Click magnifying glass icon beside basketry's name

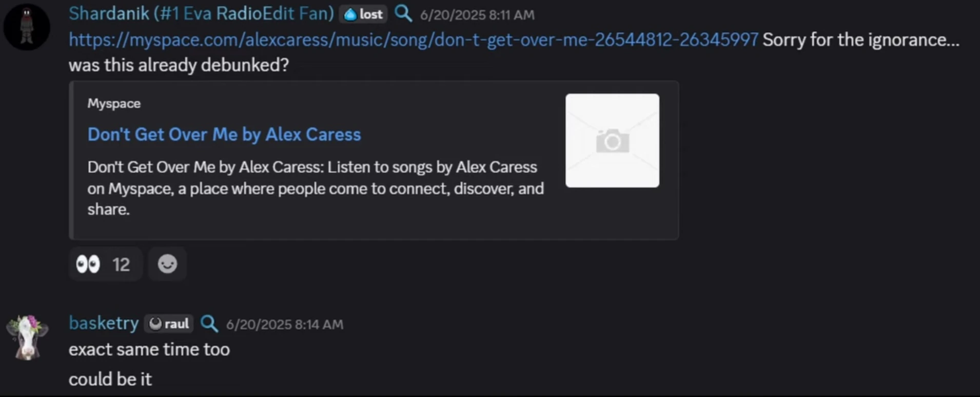click(209, 324)
